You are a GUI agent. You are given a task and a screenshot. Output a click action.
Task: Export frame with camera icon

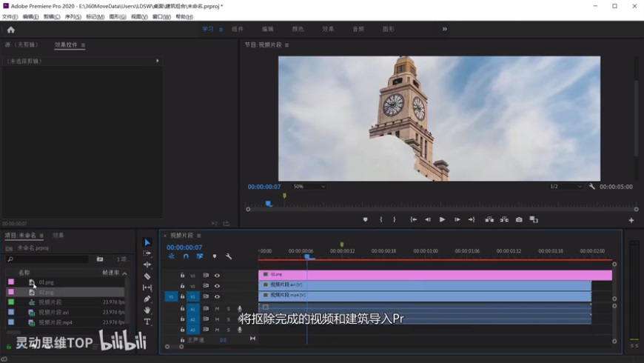(x=519, y=219)
